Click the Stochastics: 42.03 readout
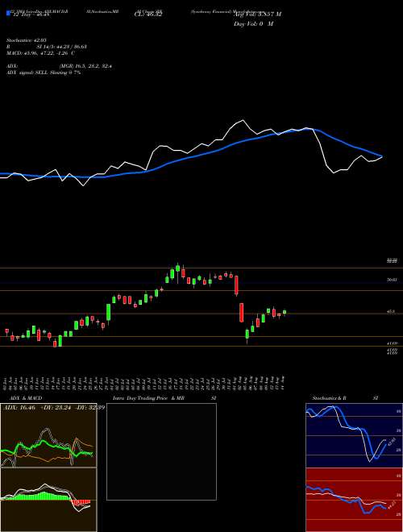Screen dimensions: 403x532 click(26, 40)
